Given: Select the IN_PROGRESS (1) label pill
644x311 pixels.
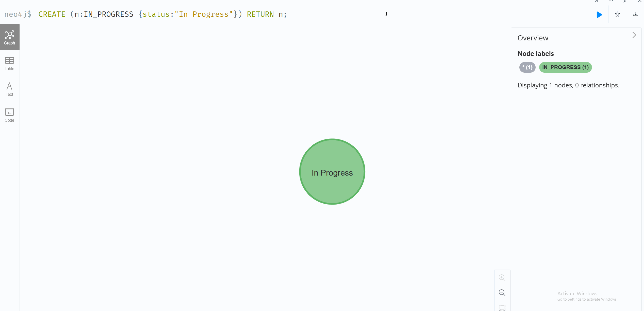Looking at the screenshot, I should pos(565,67).
